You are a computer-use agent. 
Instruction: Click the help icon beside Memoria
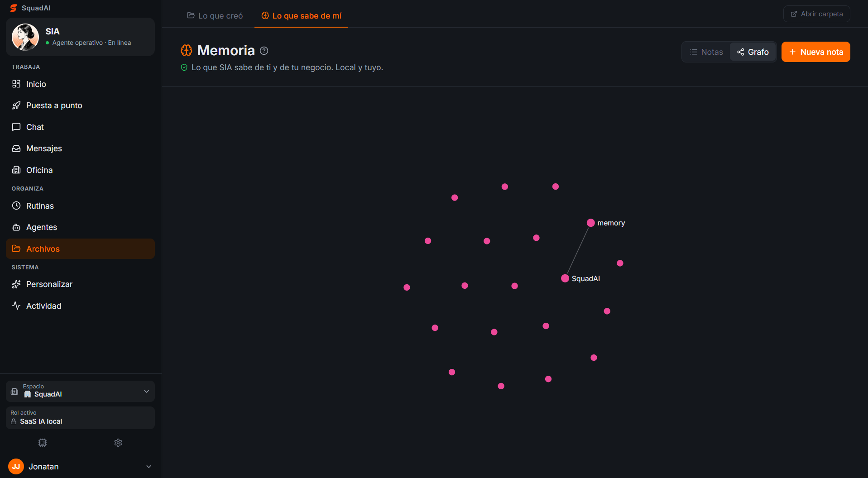coord(264,51)
